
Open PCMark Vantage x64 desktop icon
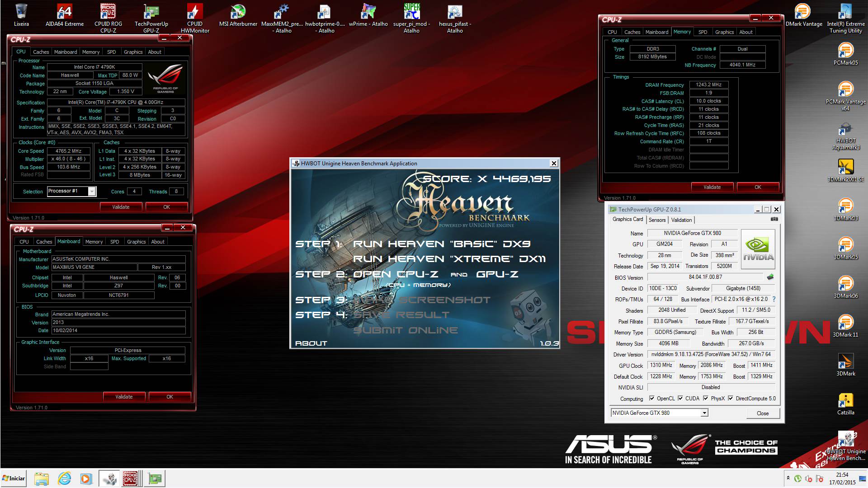coord(846,96)
